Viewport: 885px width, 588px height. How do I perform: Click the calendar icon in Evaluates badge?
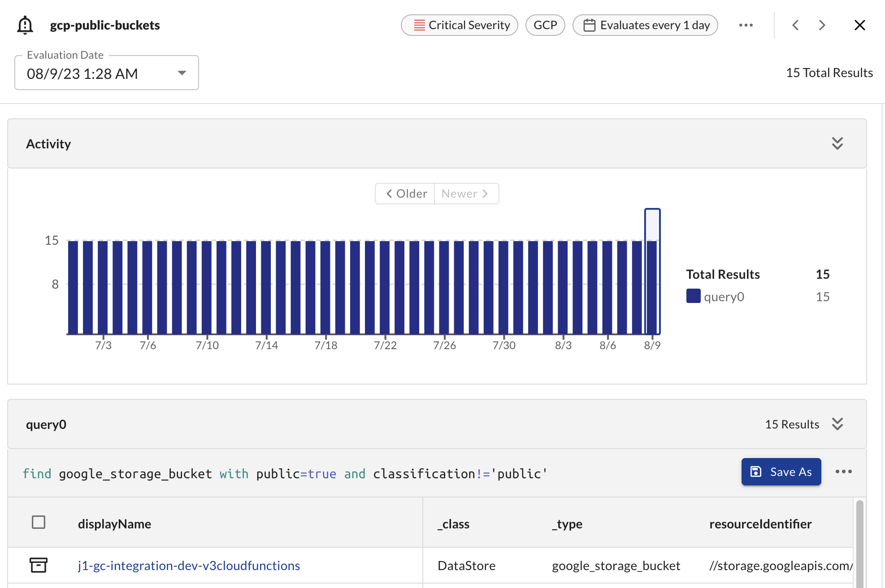tap(589, 25)
